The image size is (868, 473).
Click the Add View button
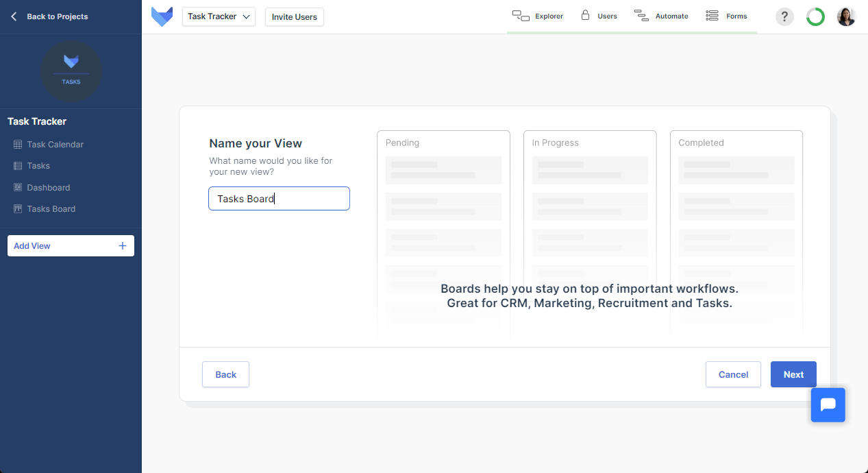71,246
